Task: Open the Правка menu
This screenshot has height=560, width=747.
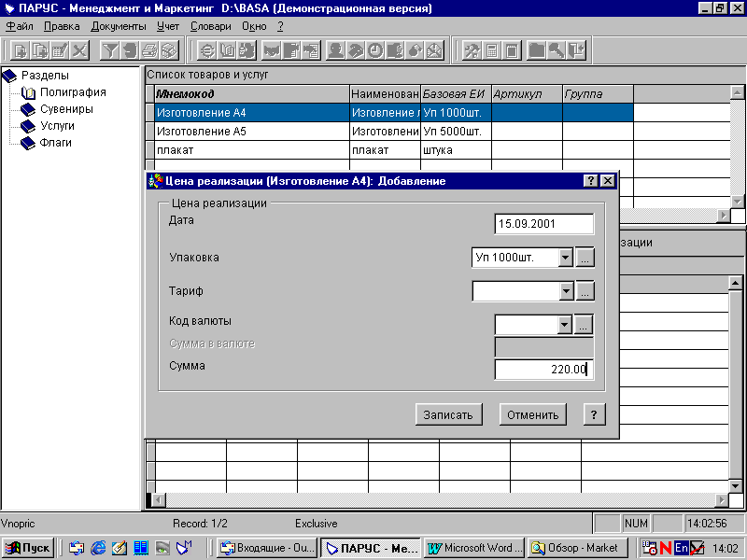Action: [62, 26]
